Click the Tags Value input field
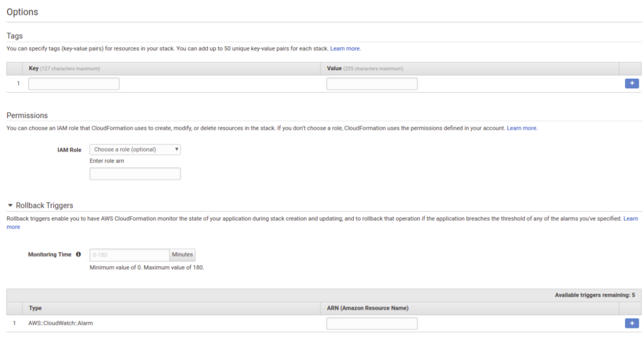644x349 pixels. click(371, 83)
